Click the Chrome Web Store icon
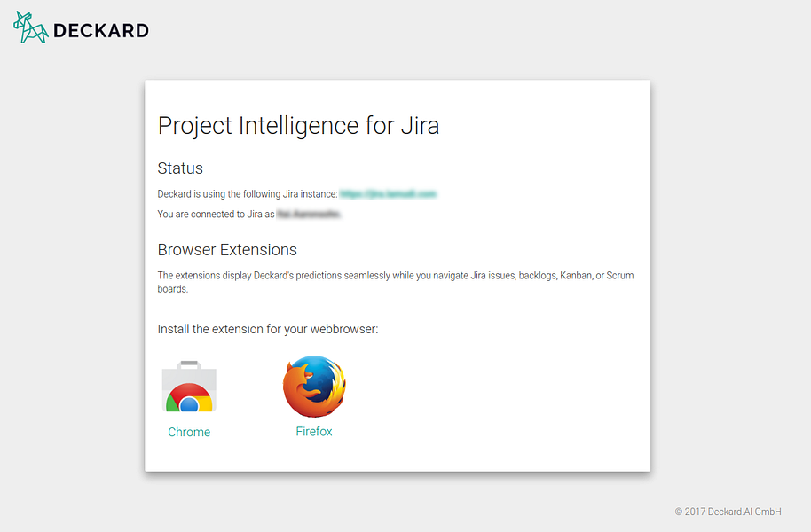811x532 pixels. pos(189,387)
